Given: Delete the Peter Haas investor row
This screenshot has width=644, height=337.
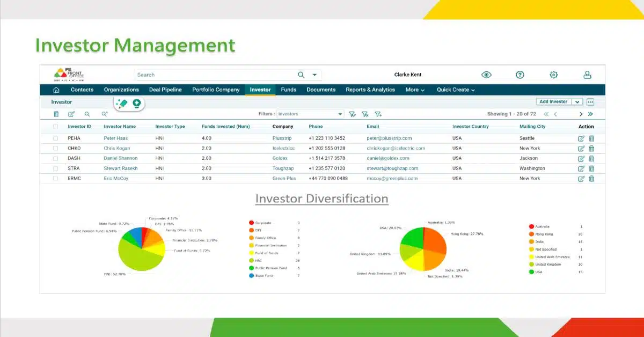Looking at the screenshot, I should point(591,138).
